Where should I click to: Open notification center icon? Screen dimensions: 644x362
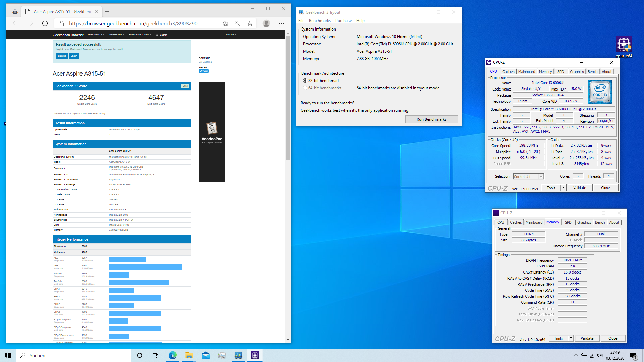[634, 356]
